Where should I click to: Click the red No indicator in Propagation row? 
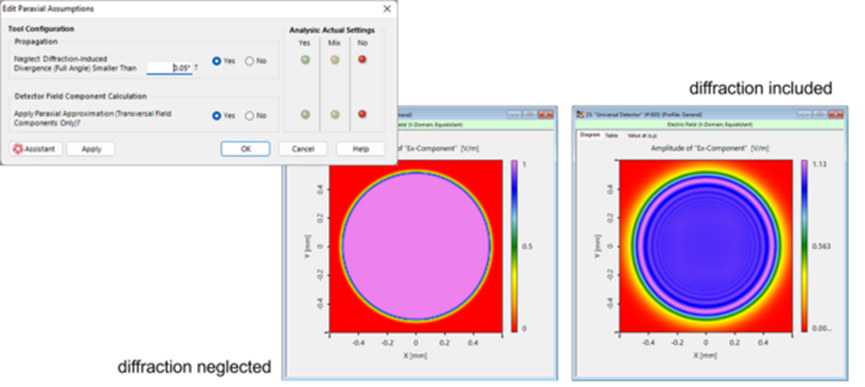coord(362,60)
